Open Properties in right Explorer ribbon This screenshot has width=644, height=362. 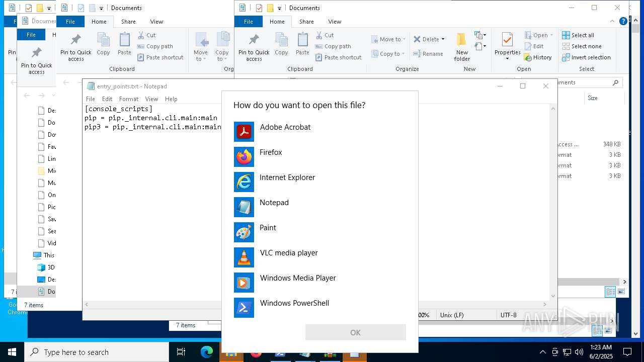click(x=507, y=47)
